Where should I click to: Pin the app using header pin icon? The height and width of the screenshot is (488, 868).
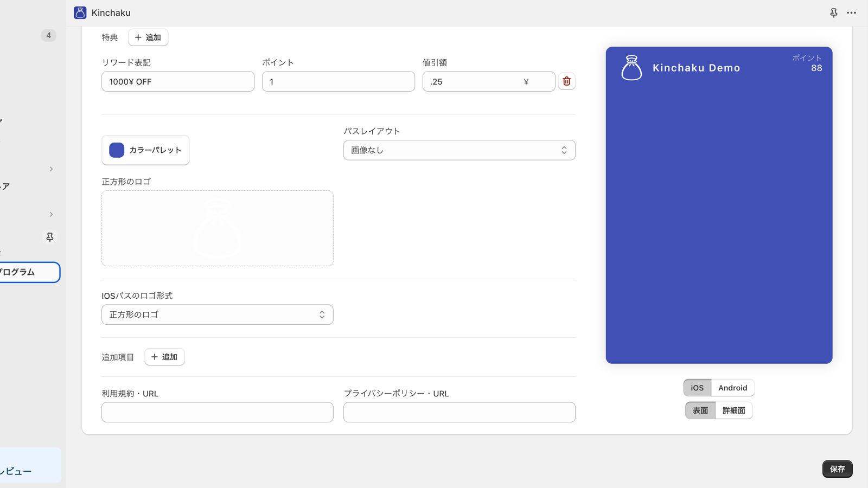click(x=834, y=12)
